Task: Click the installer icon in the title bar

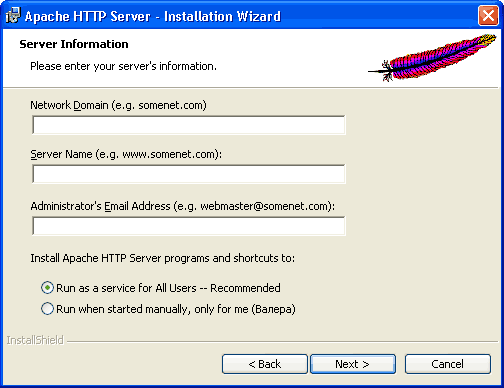Action: coord(13,16)
